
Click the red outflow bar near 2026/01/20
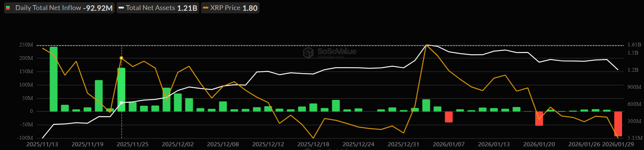click(539, 118)
